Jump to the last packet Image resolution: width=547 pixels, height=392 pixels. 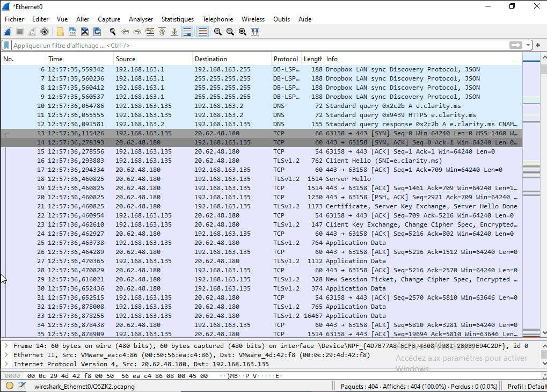pos(174,32)
